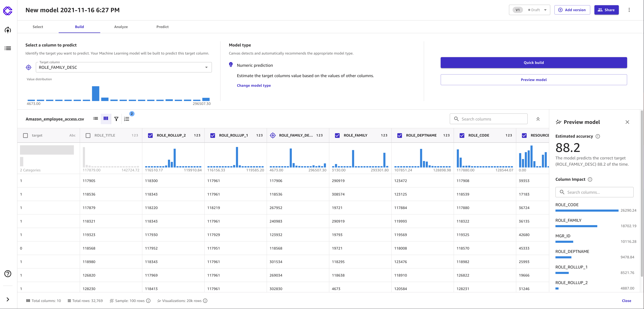Click the numeric prediction lightbulb icon
This screenshot has width=644, height=309.
point(231,65)
